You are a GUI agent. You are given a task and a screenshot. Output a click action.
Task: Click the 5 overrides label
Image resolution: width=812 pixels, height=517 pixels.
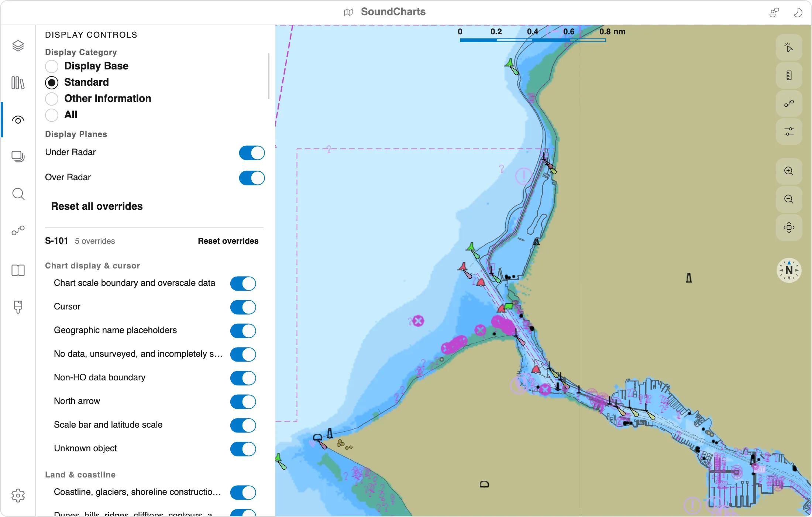(95, 241)
